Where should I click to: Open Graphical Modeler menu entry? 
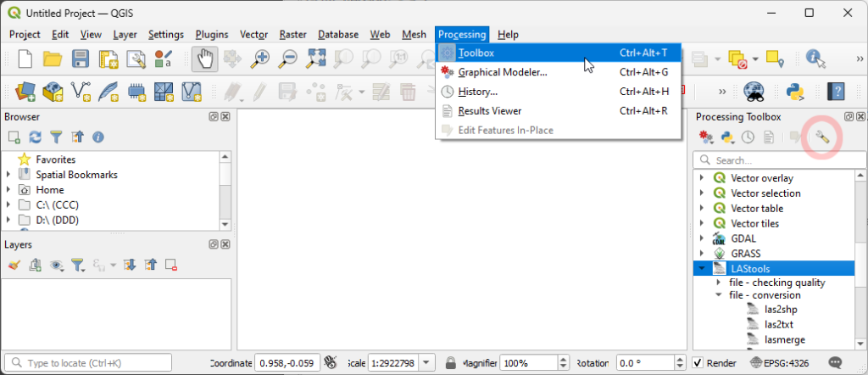558,72
